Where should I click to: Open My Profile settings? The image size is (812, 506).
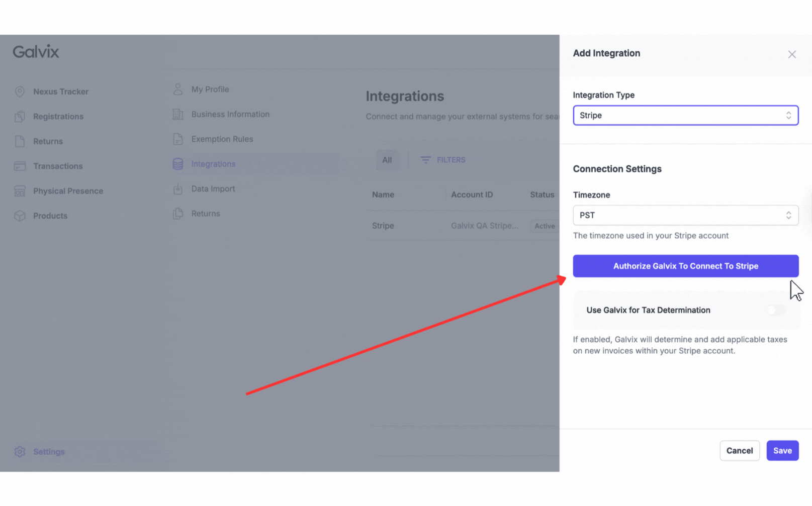pyautogui.click(x=210, y=89)
